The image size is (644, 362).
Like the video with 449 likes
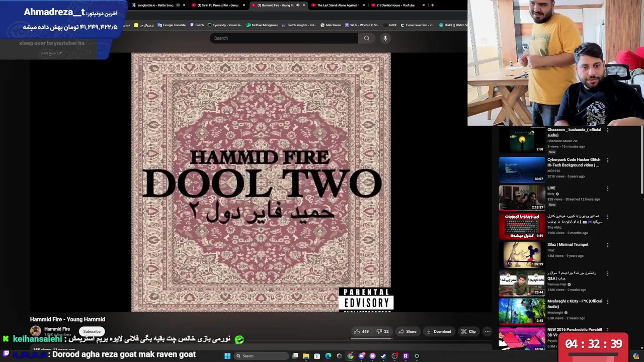(x=362, y=331)
